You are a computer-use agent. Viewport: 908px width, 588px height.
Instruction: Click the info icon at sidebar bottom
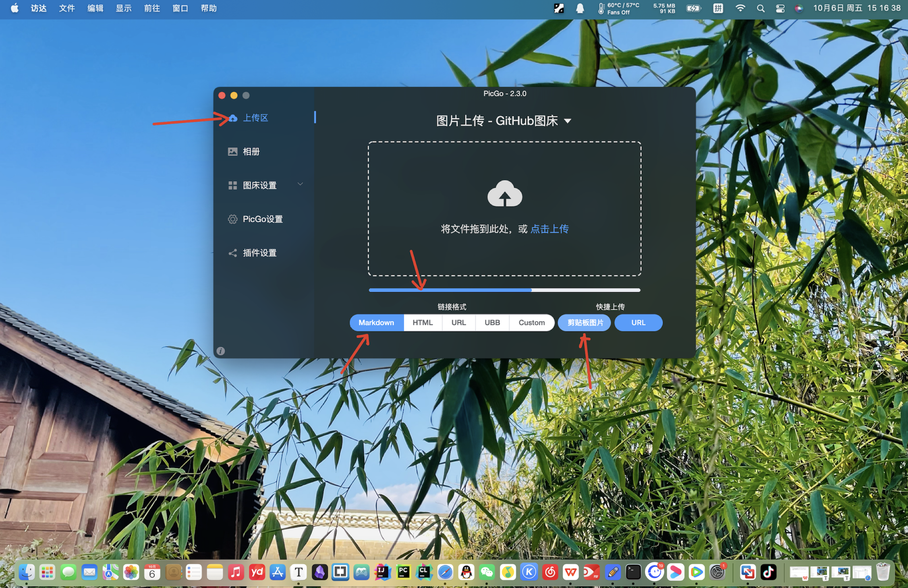[221, 351]
